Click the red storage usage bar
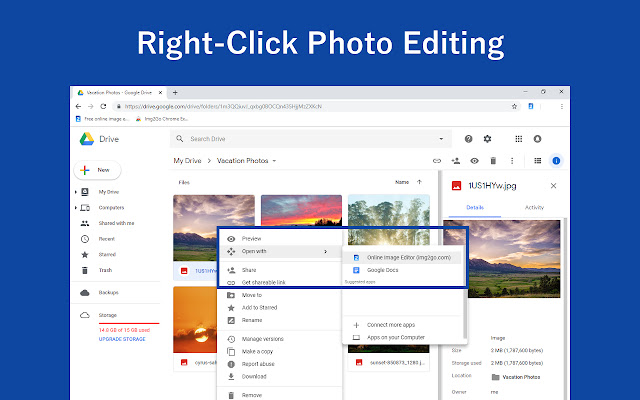Screen dimensions: 640x400 (129, 323)
